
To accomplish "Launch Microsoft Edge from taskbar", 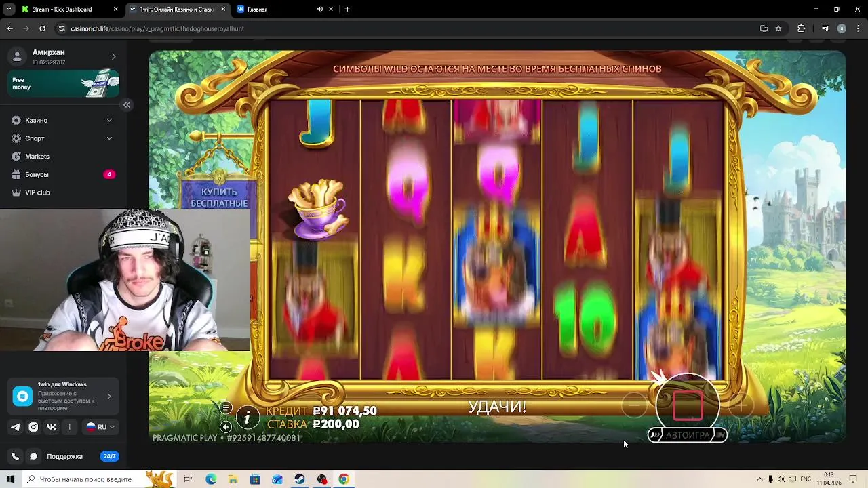I will point(211,479).
